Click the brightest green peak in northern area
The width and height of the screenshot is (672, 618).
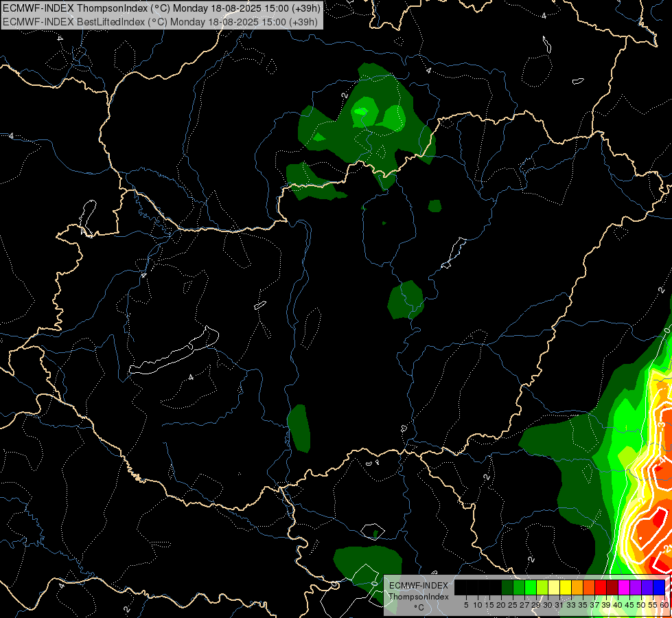(x=362, y=111)
